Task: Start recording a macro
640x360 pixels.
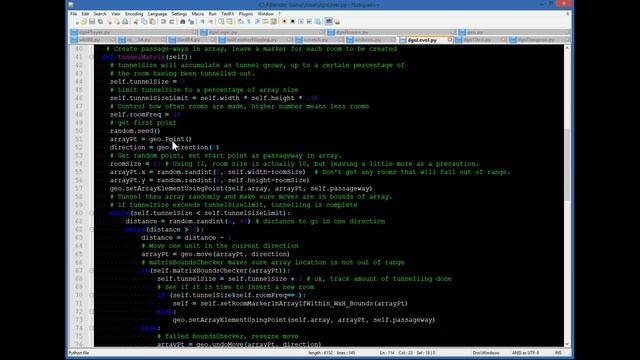Action: (284, 21)
